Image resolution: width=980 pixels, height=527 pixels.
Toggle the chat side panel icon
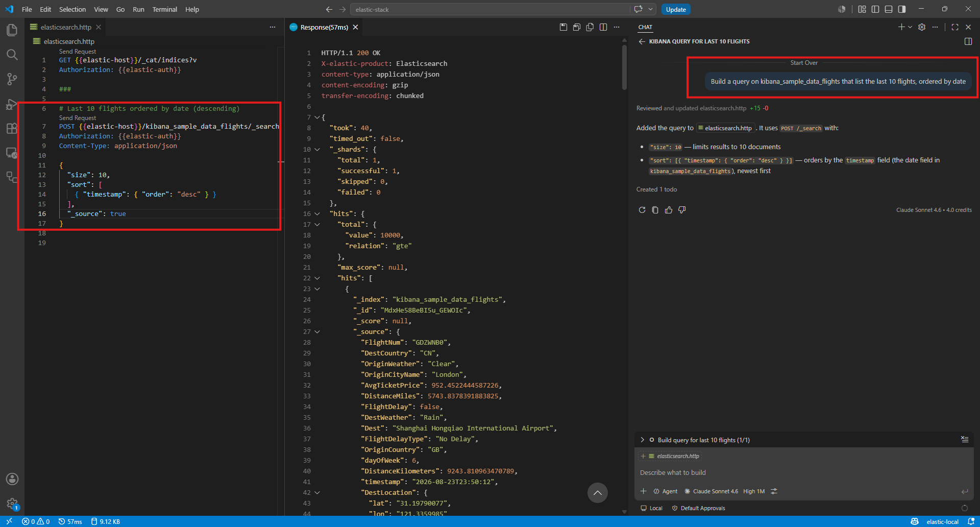click(968, 41)
